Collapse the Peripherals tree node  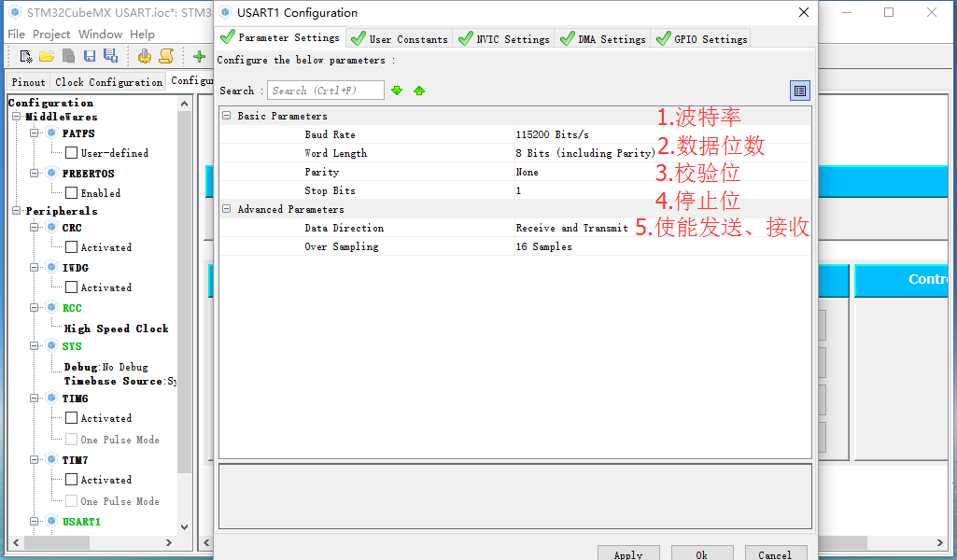[17, 210]
